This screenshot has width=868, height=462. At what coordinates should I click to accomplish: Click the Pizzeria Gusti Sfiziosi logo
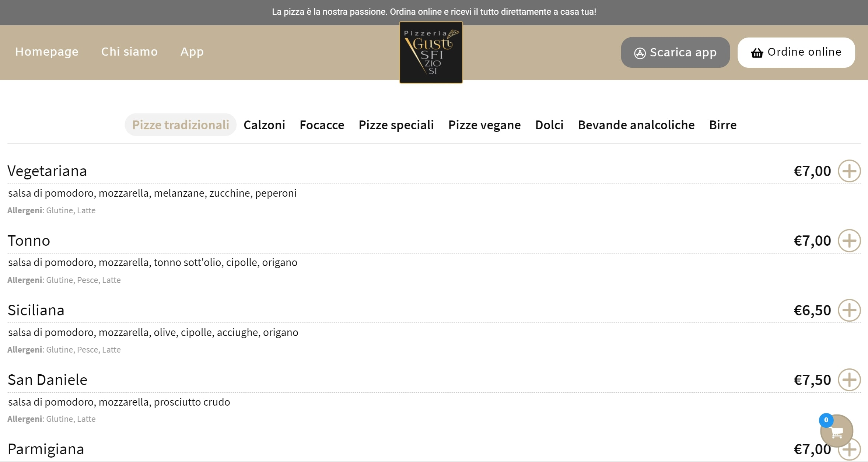[431, 52]
